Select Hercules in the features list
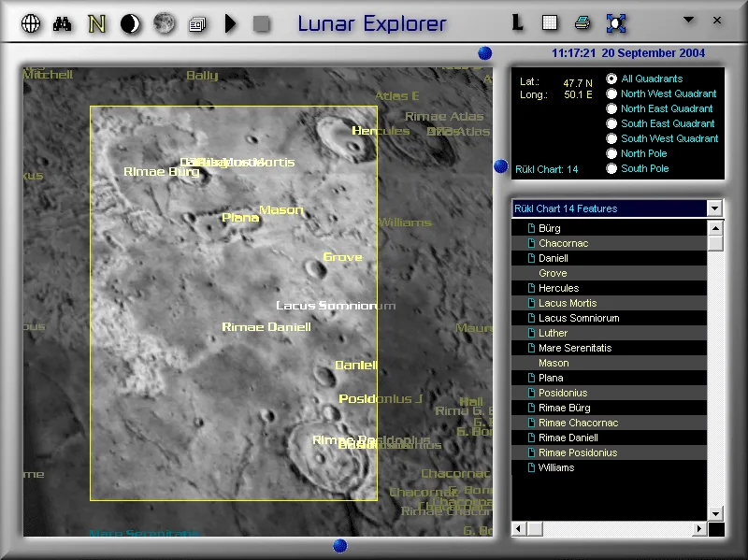 click(610, 288)
